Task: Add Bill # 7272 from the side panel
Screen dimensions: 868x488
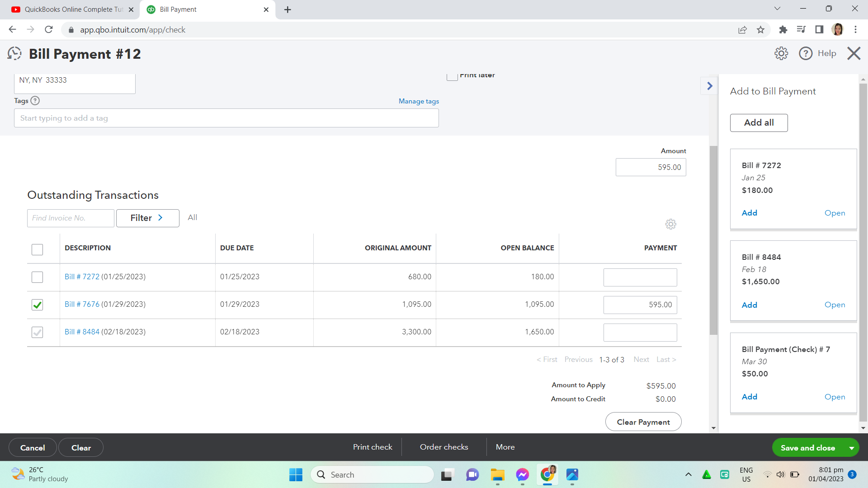Action: click(749, 213)
